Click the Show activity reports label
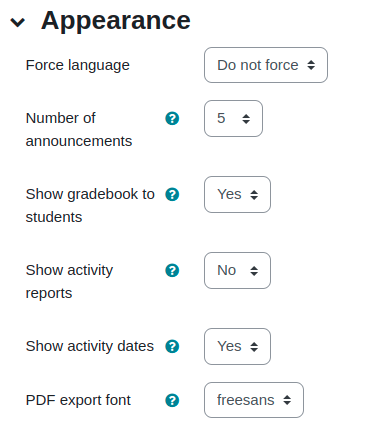 point(69,282)
